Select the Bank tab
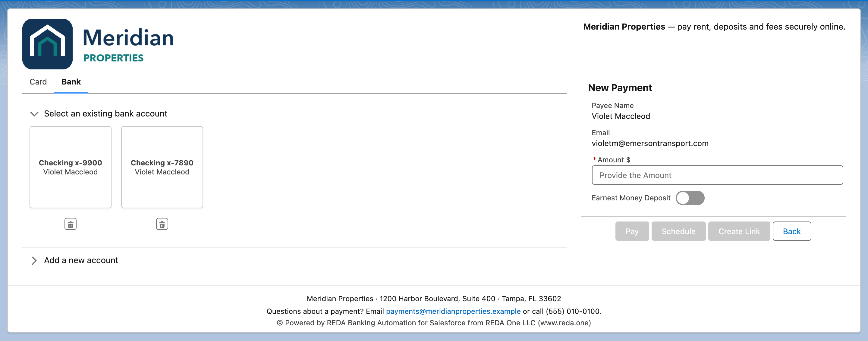The image size is (868, 341). (71, 82)
